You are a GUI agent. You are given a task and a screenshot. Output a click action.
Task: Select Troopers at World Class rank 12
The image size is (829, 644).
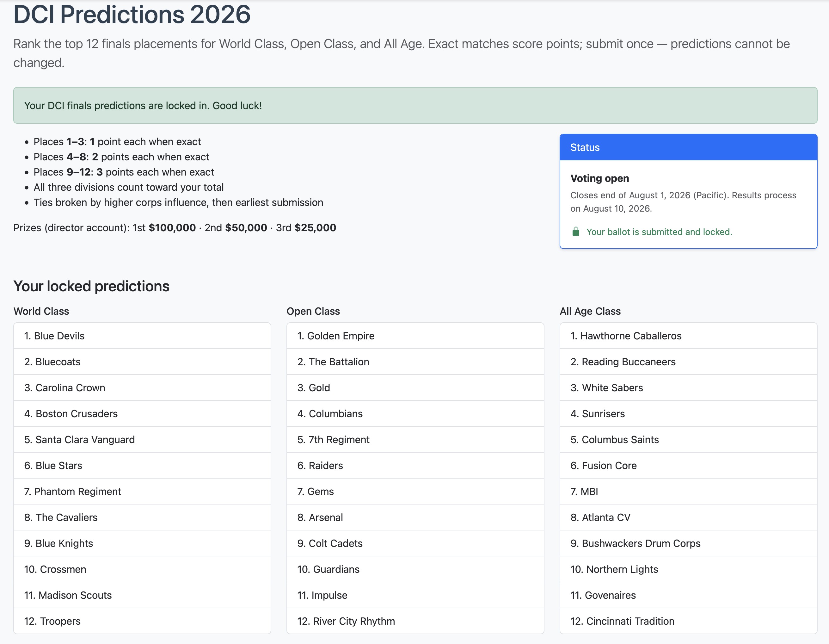click(142, 621)
